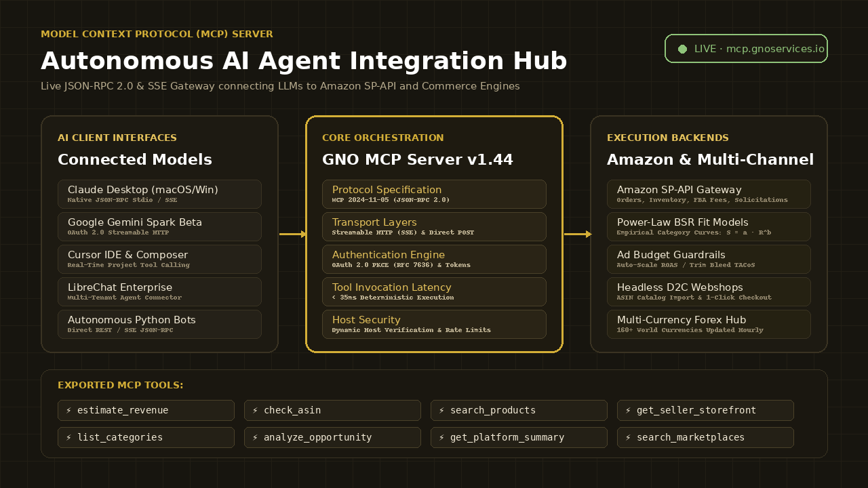Open the Headless D2C Webshops row

709,291
